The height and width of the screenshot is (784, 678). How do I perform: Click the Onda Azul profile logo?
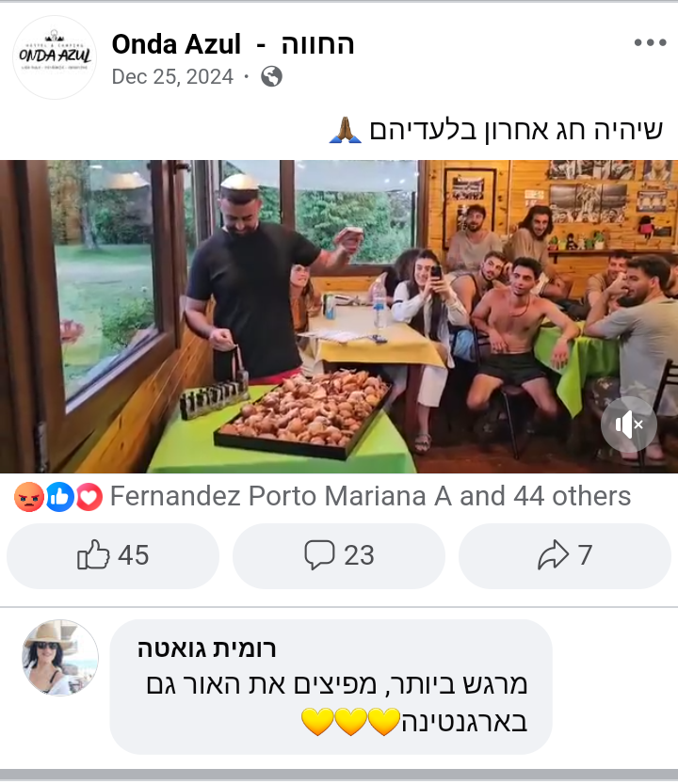point(55,57)
